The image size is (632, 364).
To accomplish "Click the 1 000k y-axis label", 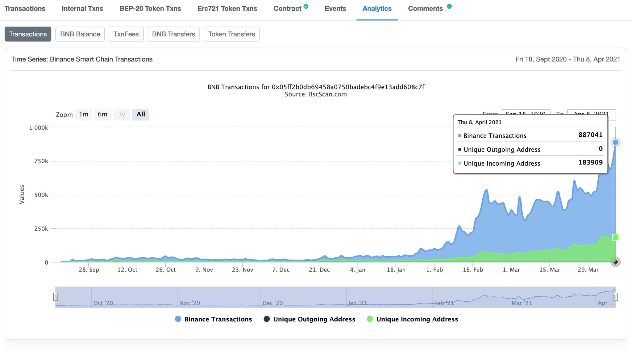I will (x=39, y=128).
